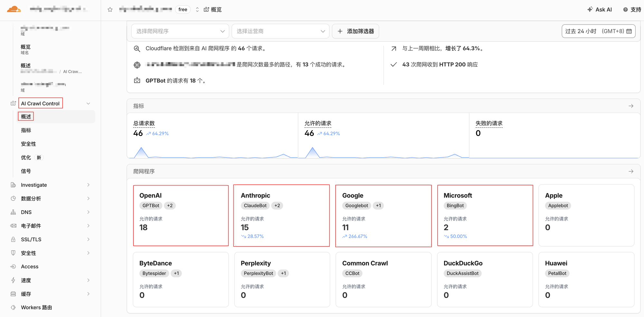Image resolution: width=644 pixels, height=317 pixels.
Task: Open the Anthropic crawler card
Action: (x=282, y=215)
